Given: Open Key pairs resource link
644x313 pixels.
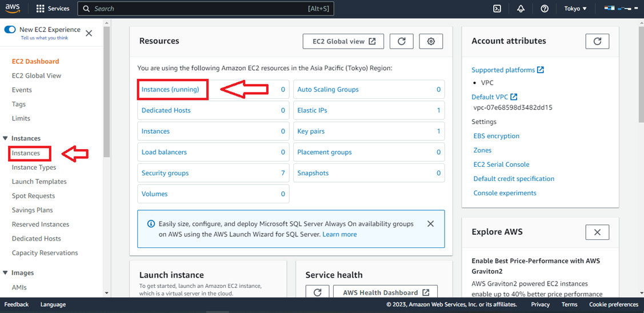Looking at the screenshot, I should pos(311,131).
